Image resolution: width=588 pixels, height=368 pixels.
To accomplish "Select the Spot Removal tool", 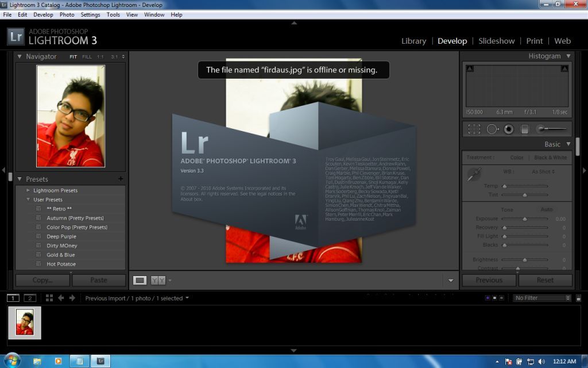I will 492,129.
